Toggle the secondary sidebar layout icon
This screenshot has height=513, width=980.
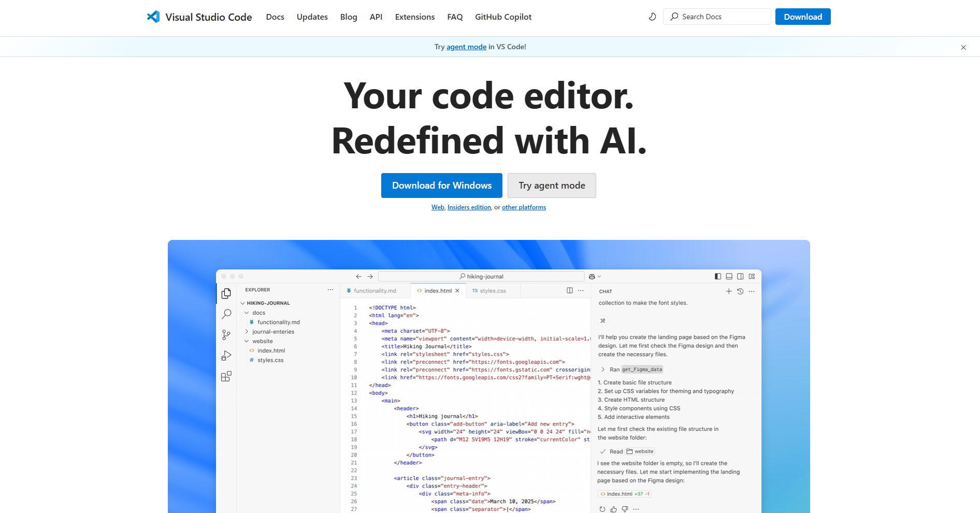[x=741, y=277]
